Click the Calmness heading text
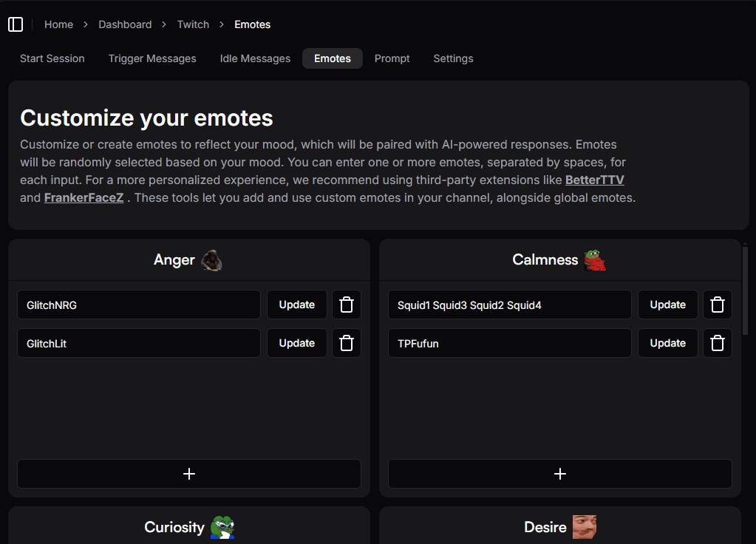Image resolution: width=756 pixels, height=544 pixels. (x=545, y=260)
